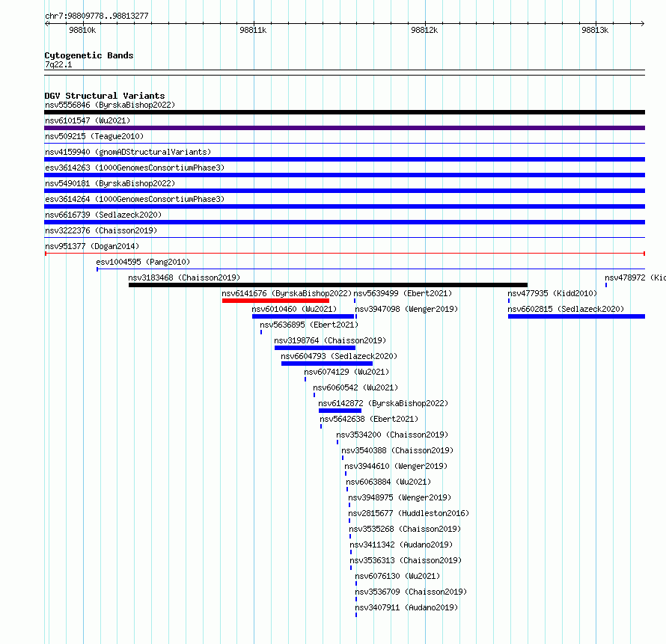Open nsv6604793 (Sedlazeck2020) label
This screenshot has width=666, height=644.
339,356
